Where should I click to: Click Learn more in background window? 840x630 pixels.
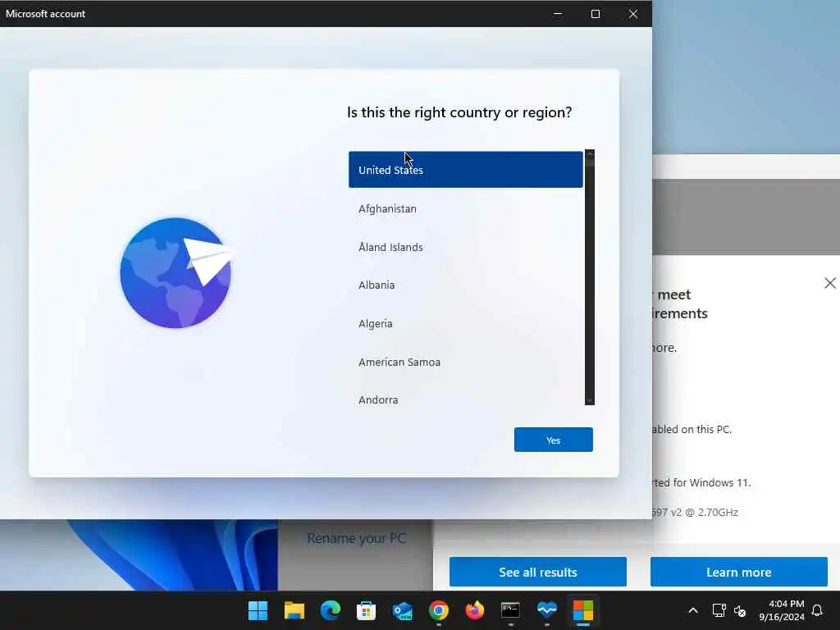(x=739, y=572)
